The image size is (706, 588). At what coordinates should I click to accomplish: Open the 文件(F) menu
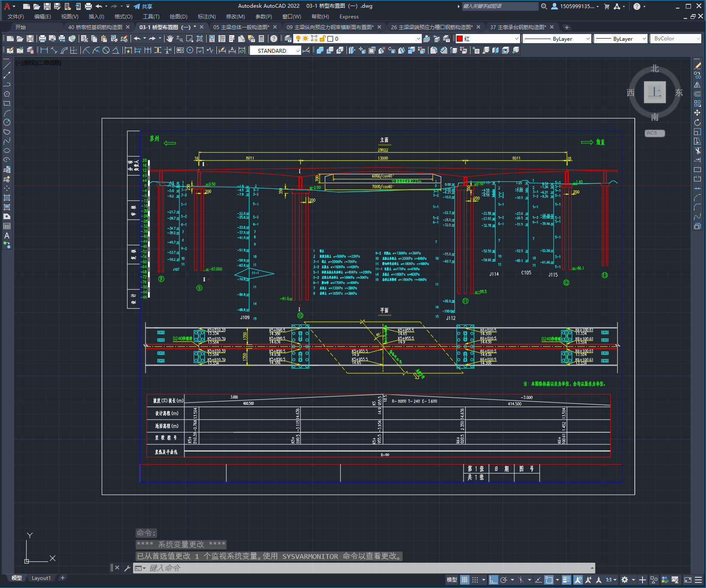pyautogui.click(x=16, y=17)
